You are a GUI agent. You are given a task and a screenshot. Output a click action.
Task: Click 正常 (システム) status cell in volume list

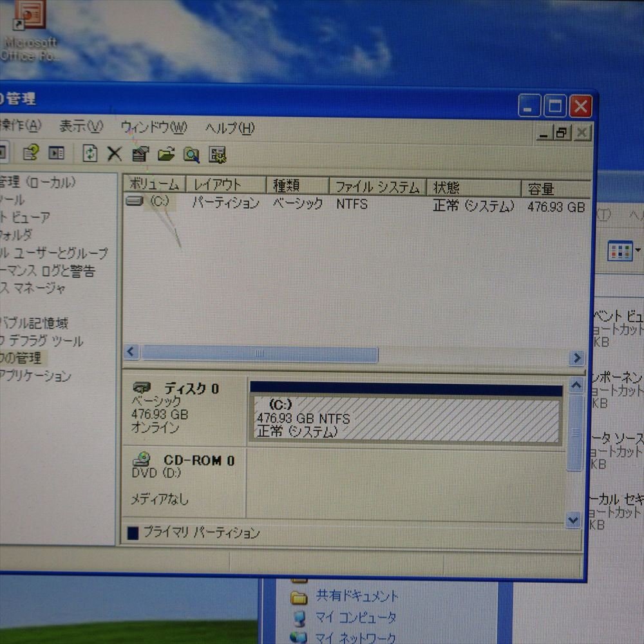[473, 205]
